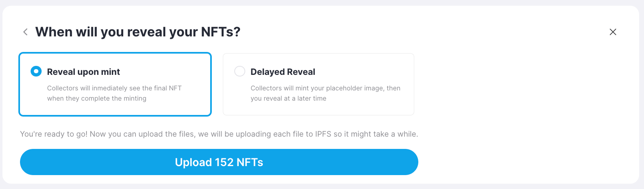Click the word "Upload" on the blue button
Screen dimensions: 644x189
193,162
